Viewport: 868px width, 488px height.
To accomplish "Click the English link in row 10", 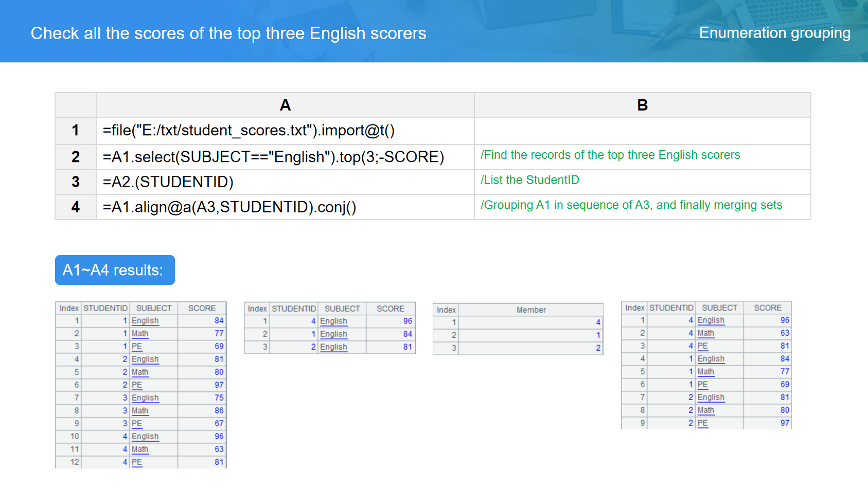I will point(145,437).
